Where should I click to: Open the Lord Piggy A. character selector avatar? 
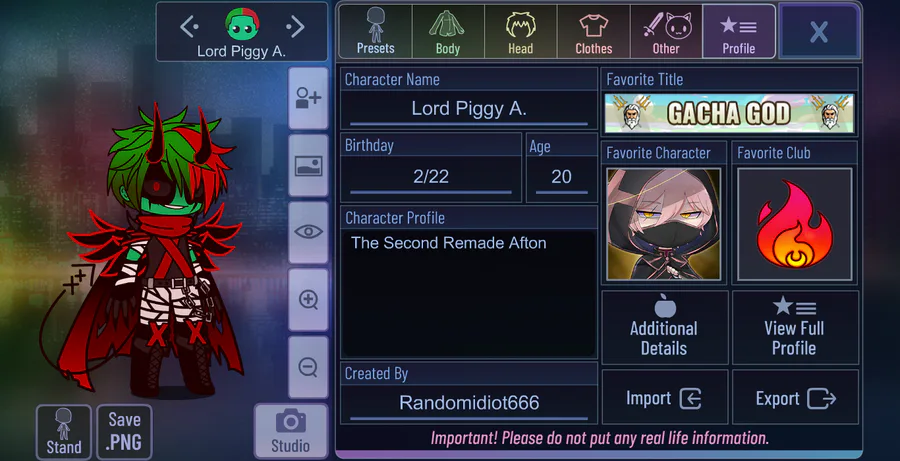point(242,24)
